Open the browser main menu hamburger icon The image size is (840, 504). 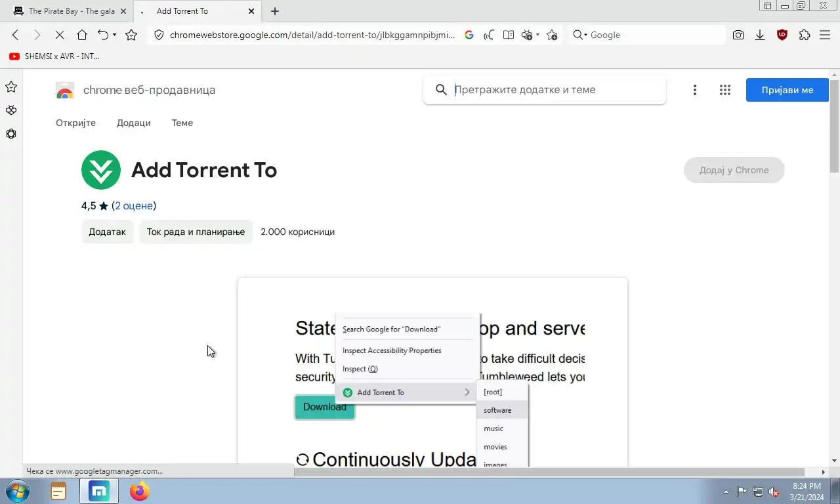coord(825,35)
